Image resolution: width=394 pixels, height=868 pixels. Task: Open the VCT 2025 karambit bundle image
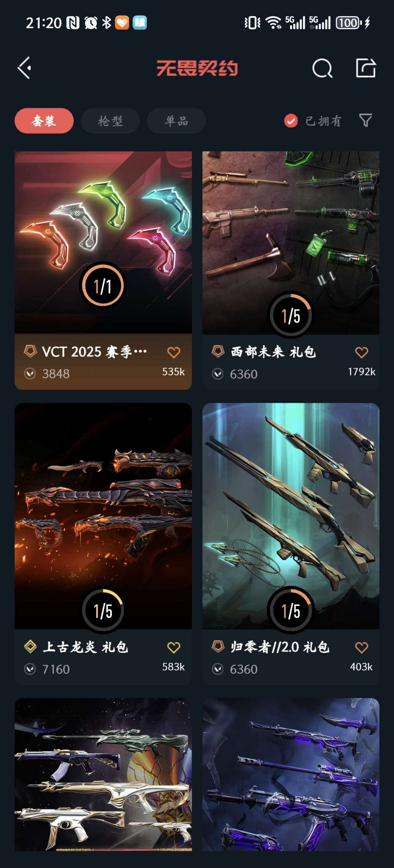[103, 242]
